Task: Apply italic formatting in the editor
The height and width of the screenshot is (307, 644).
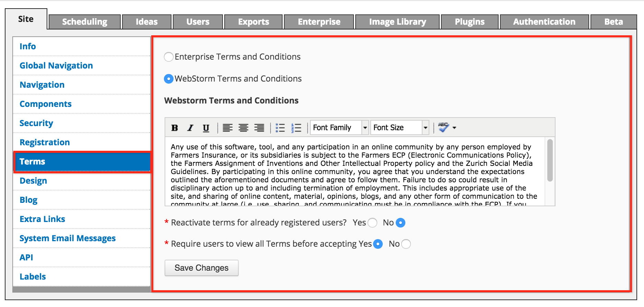Action: point(190,128)
